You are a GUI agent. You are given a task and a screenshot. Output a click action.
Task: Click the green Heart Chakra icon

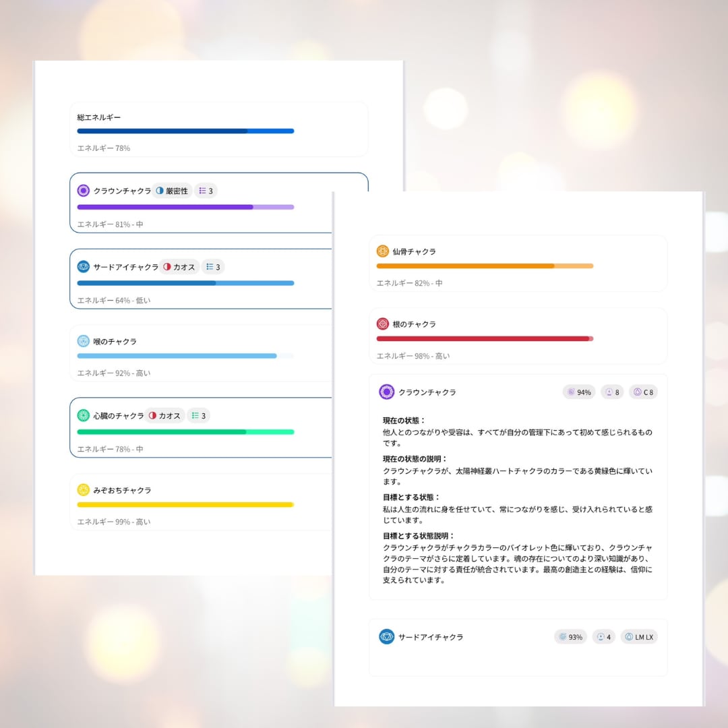(83, 415)
